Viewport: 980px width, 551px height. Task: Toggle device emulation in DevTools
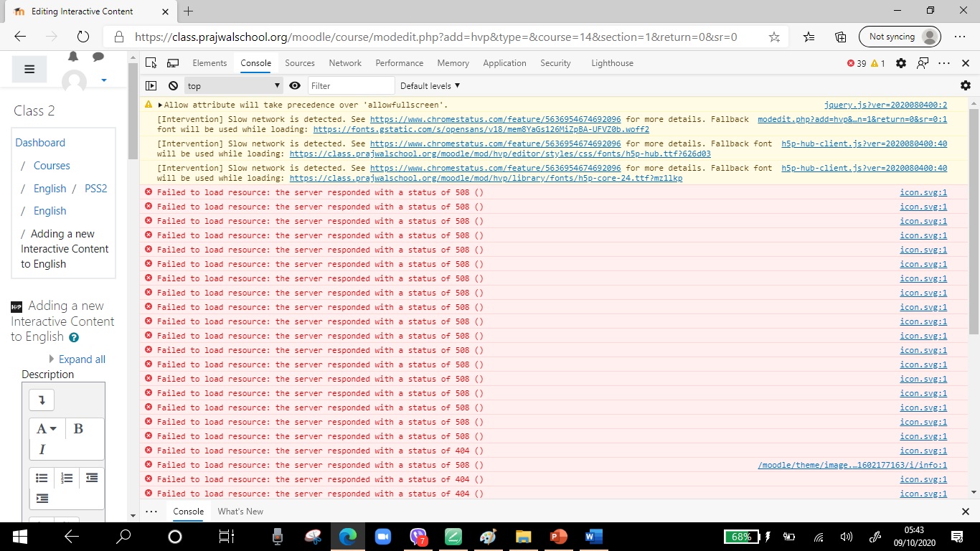pos(173,63)
